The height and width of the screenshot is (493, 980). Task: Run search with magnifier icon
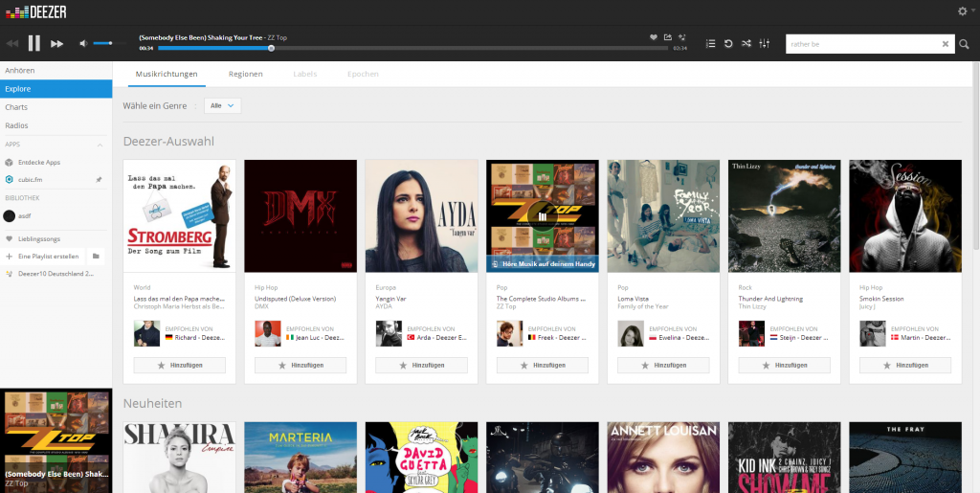click(965, 44)
